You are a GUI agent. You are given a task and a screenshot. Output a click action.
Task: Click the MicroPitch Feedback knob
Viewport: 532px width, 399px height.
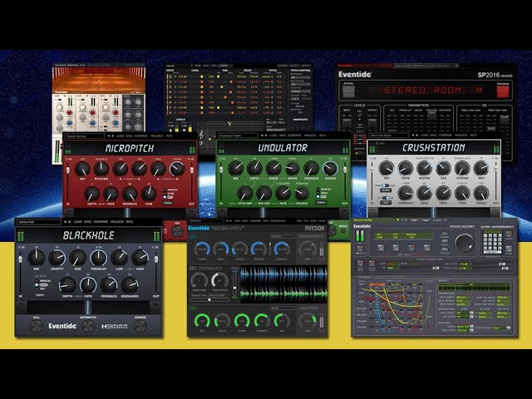[130, 194]
